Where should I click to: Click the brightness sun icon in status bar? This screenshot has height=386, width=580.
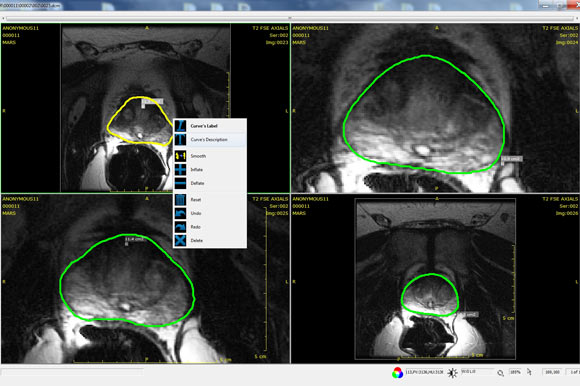(452, 373)
